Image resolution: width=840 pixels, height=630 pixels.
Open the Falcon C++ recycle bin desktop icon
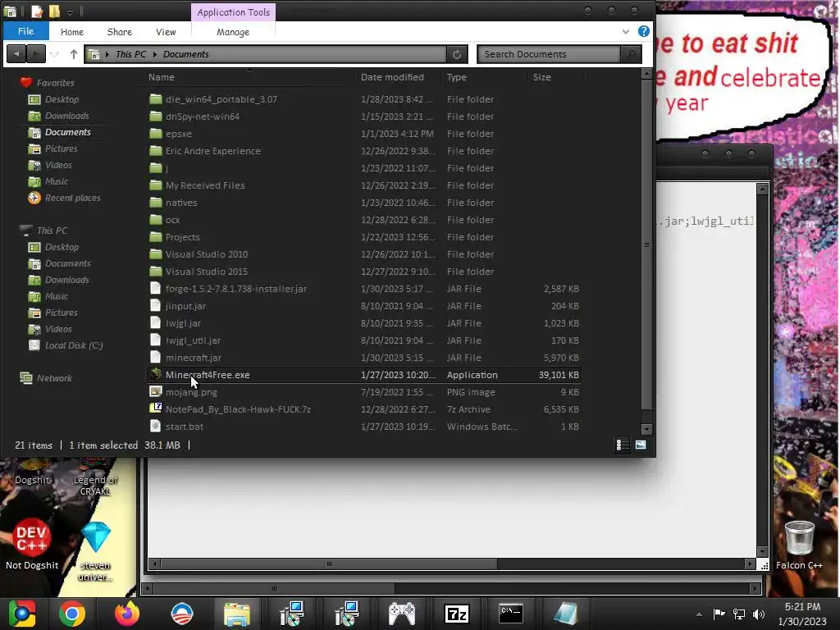coord(799,545)
